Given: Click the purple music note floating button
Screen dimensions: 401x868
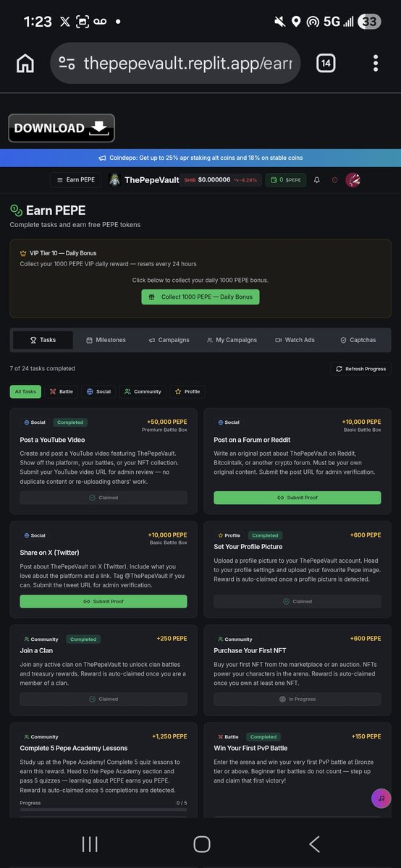Looking at the screenshot, I should (x=381, y=798).
